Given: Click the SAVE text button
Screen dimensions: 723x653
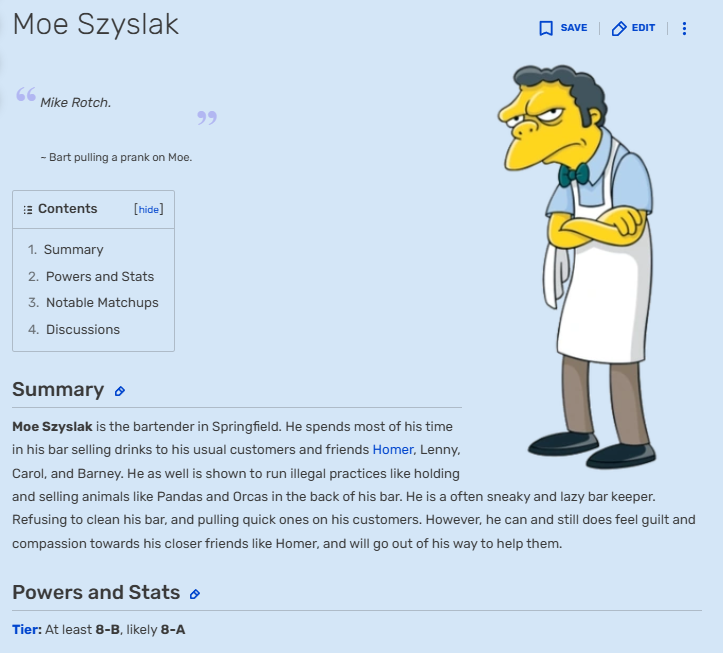Looking at the screenshot, I should click(574, 28).
